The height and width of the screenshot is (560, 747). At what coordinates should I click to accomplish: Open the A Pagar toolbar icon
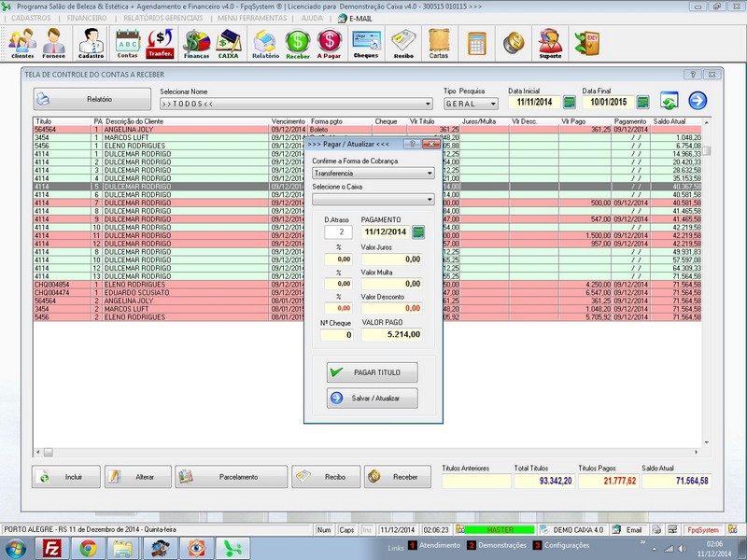pos(329,43)
